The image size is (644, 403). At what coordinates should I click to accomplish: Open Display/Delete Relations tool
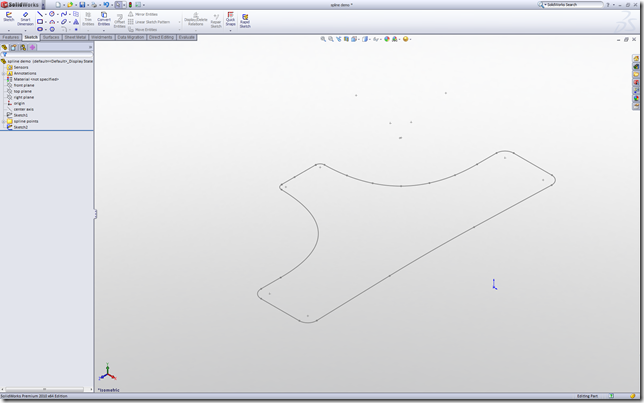(196, 19)
